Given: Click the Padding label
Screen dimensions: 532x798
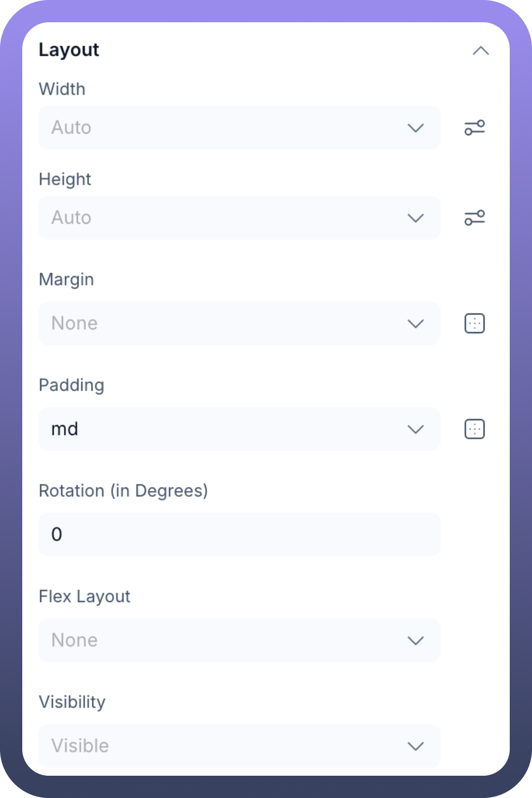Looking at the screenshot, I should 72,385.
